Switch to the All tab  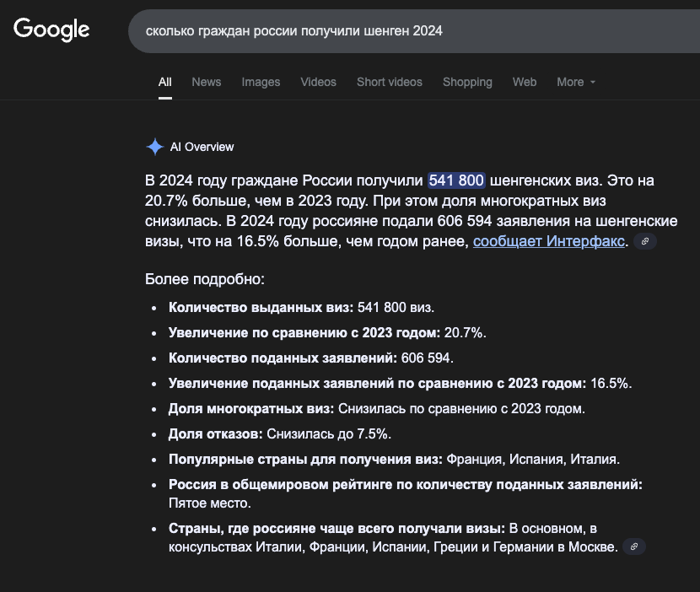coord(164,82)
